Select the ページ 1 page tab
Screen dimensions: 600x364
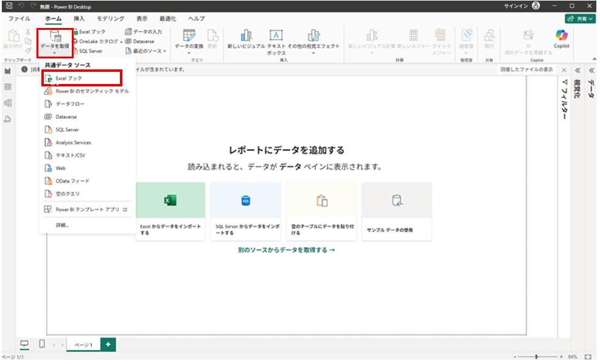pyautogui.click(x=83, y=345)
